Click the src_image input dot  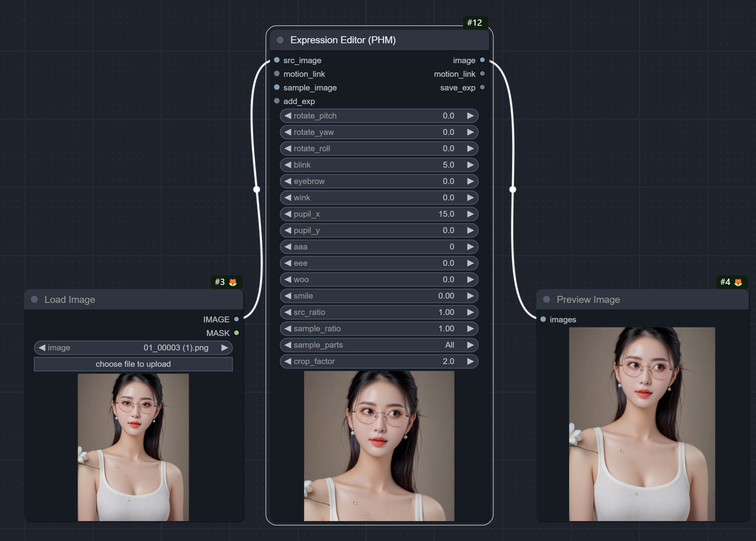277,60
